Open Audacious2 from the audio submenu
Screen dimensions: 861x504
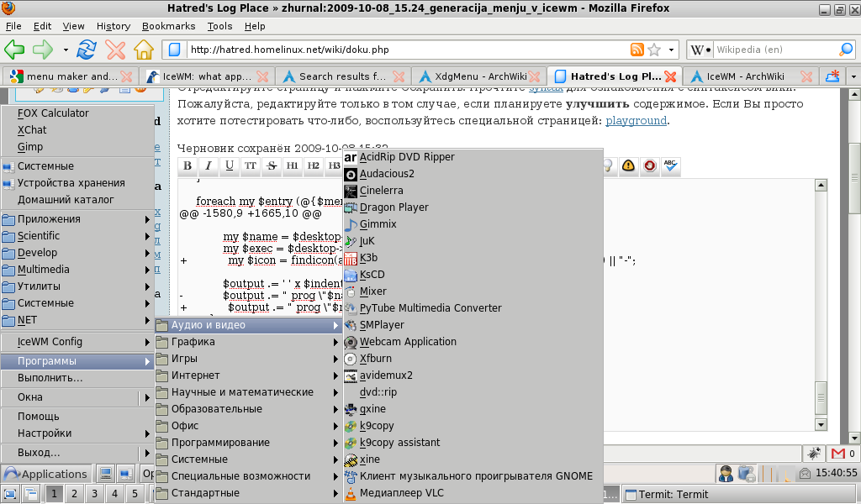[x=473, y=174]
